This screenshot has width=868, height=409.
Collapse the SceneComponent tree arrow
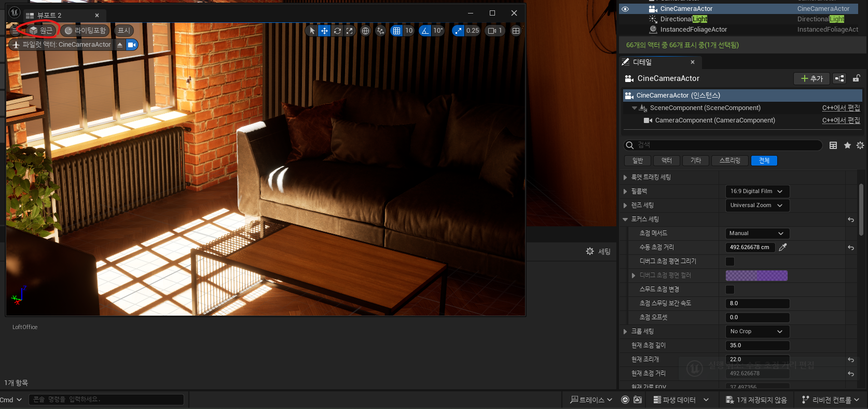pos(634,108)
